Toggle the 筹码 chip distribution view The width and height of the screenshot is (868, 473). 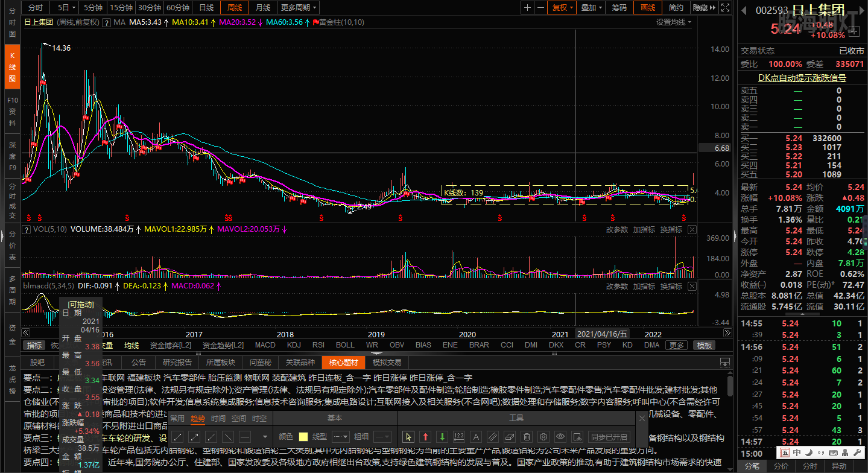pyautogui.click(x=619, y=7)
